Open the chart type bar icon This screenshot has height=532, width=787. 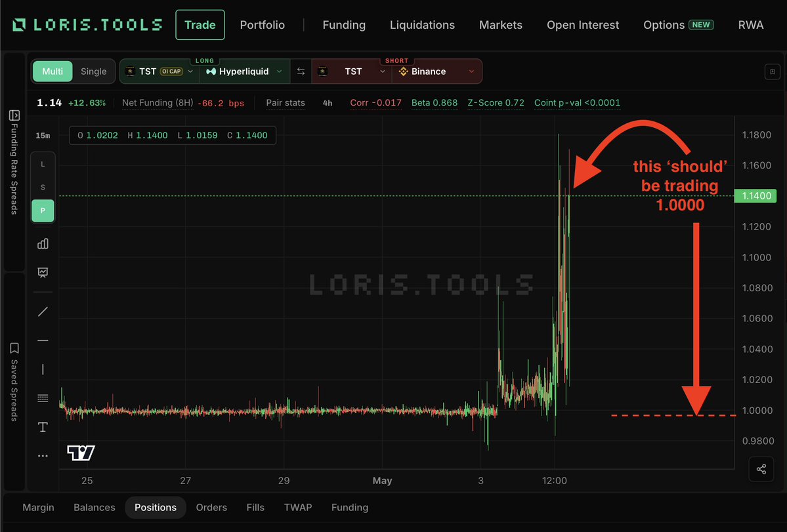43,243
